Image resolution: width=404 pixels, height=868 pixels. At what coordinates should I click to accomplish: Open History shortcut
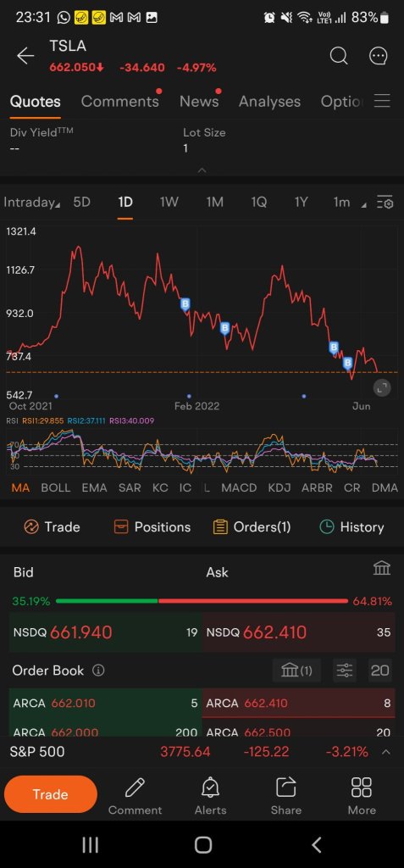(352, 527)
